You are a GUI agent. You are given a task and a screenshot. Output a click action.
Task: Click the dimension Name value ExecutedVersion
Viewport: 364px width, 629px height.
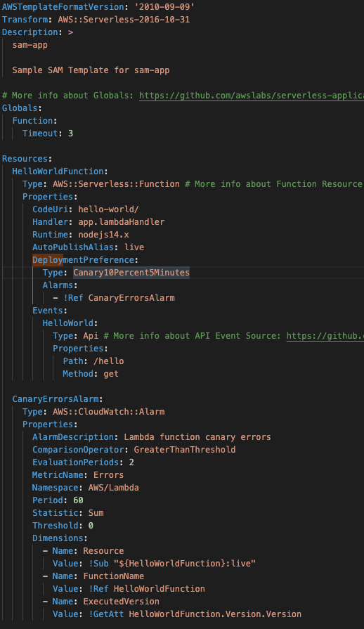coord(121,602)
